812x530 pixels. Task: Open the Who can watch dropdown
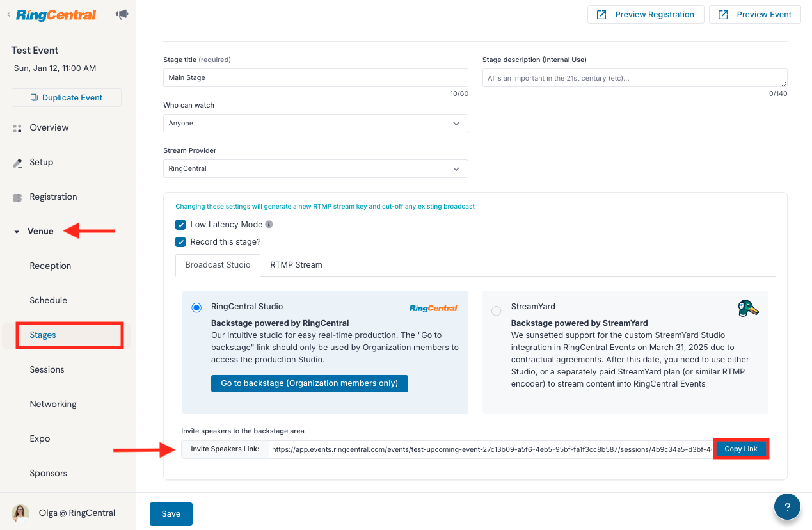pyautogui.click(x=315, y=123)
